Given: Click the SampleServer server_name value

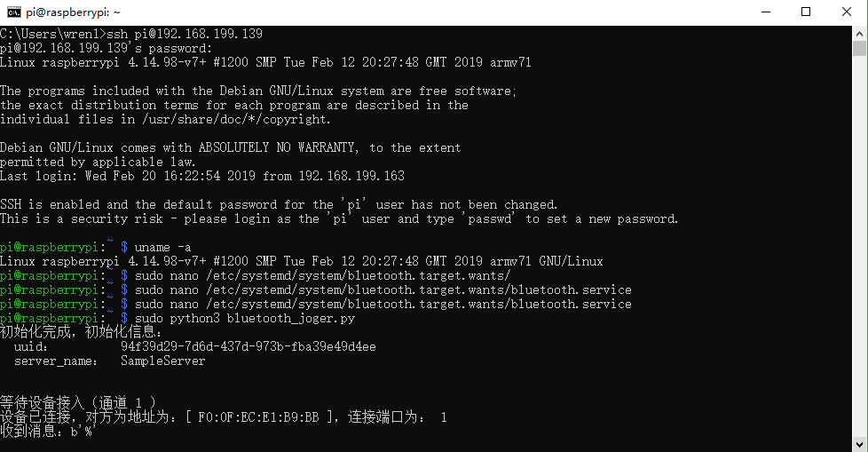Looking at the screenshot, I should click(x=162, y=361).
